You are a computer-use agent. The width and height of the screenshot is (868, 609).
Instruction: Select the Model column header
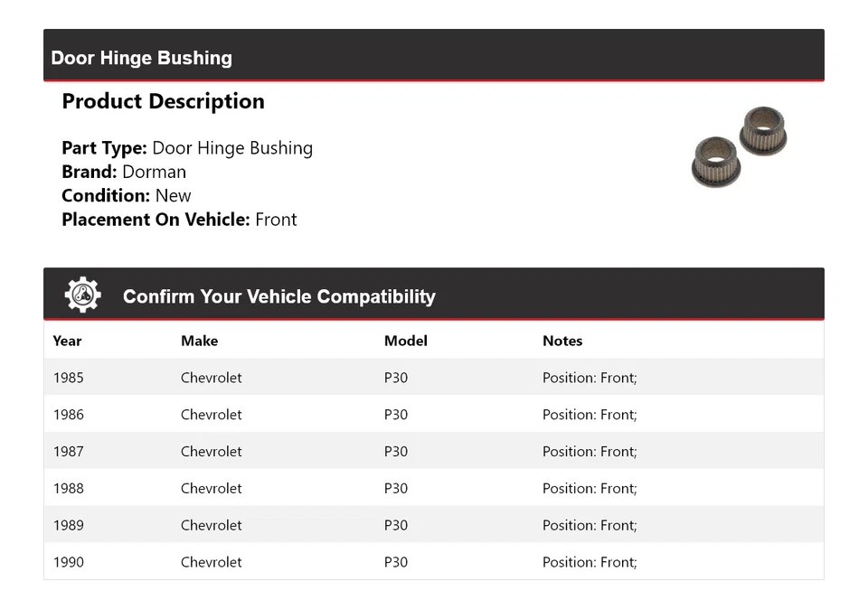(x=405, y=341)
